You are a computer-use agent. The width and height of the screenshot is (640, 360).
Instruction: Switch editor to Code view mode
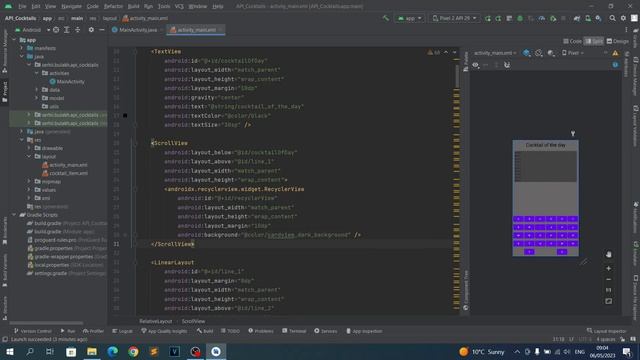[572, 41]
